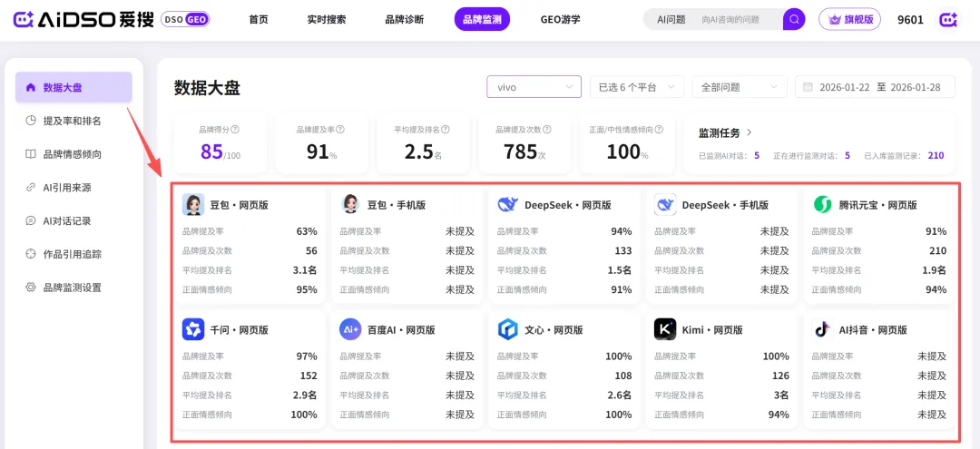The height and width of the screenshot is (449, 980).
Task: Open 品牌诊断 in top navigation
Action: [x=405, y=19]
